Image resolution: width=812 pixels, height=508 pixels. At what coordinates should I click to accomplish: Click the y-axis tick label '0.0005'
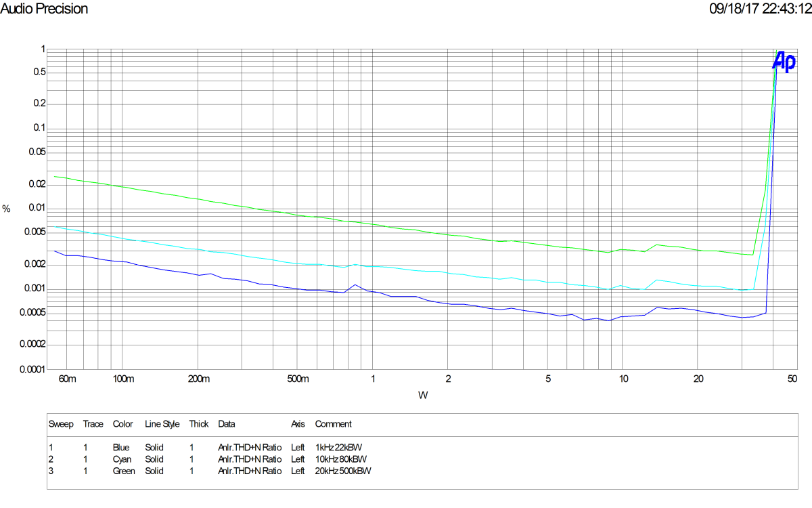click(x=32, y=313)
